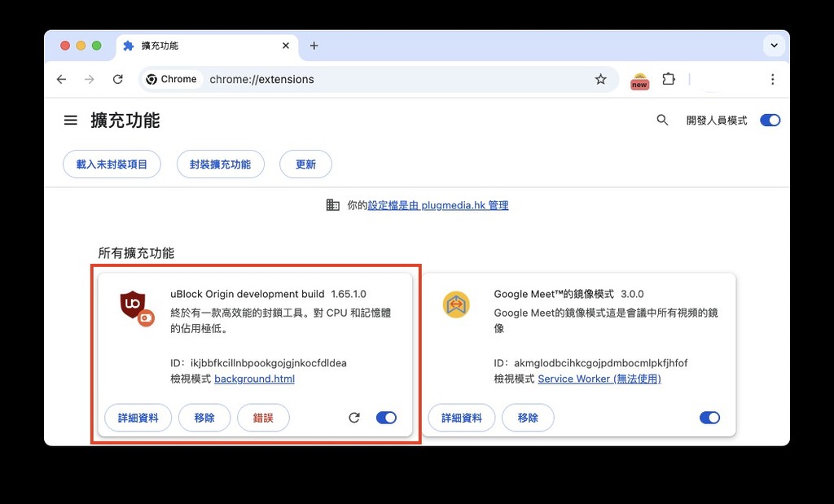Click the macOS yellow minimize window button
This screenshot has height=504, width=834.
[81, 46]
